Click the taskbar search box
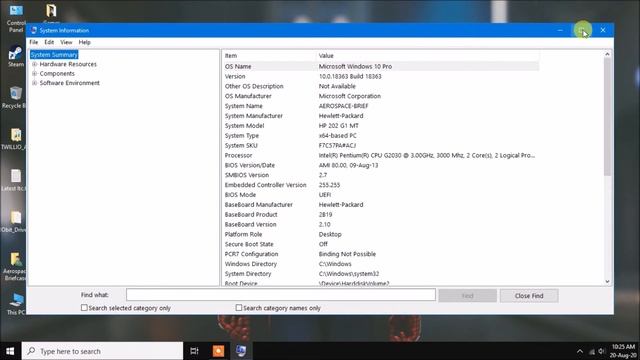 (102, 351)
